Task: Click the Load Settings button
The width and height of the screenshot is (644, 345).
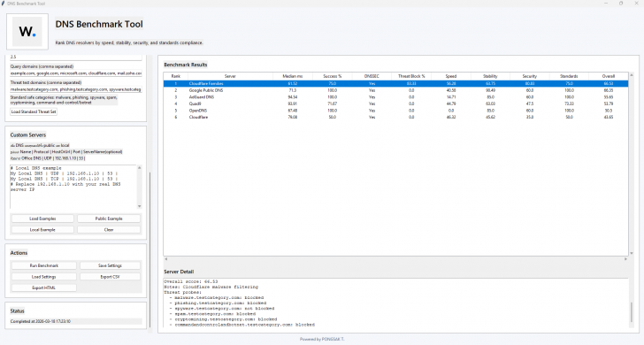Action: tap(44, 277)
